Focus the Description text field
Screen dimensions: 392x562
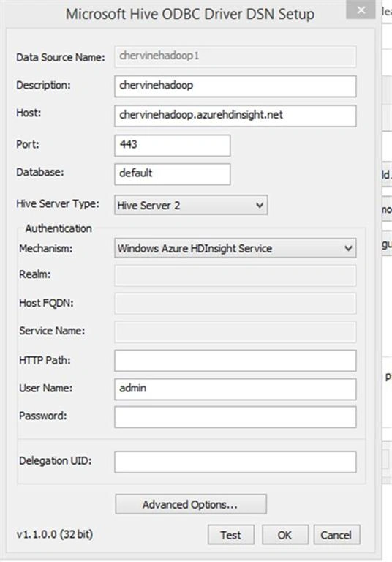pyautogui.click(x=235, y=86)
